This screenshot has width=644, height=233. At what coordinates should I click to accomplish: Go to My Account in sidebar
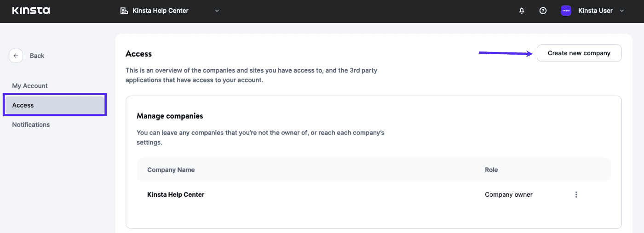point(30,86)
